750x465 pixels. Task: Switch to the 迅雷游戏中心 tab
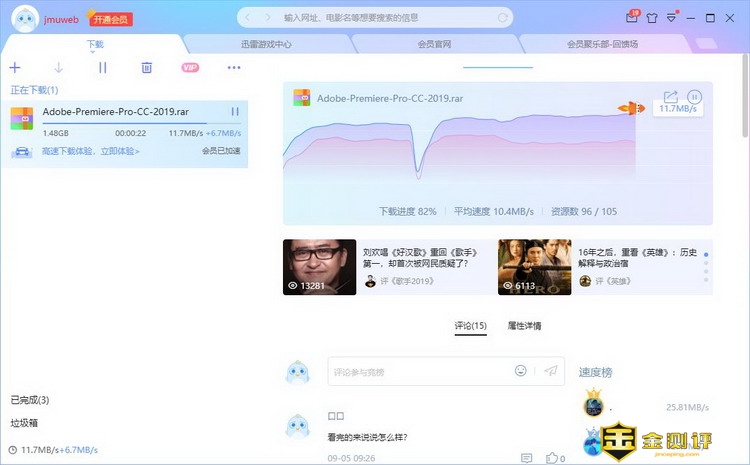pos(268,44)
